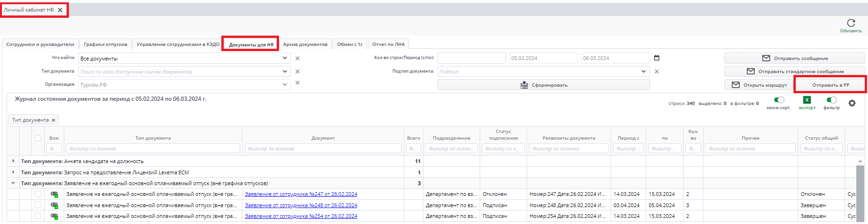Expand the Анкета кандидата на должность group
868x224 pixels.
(13, 161)
